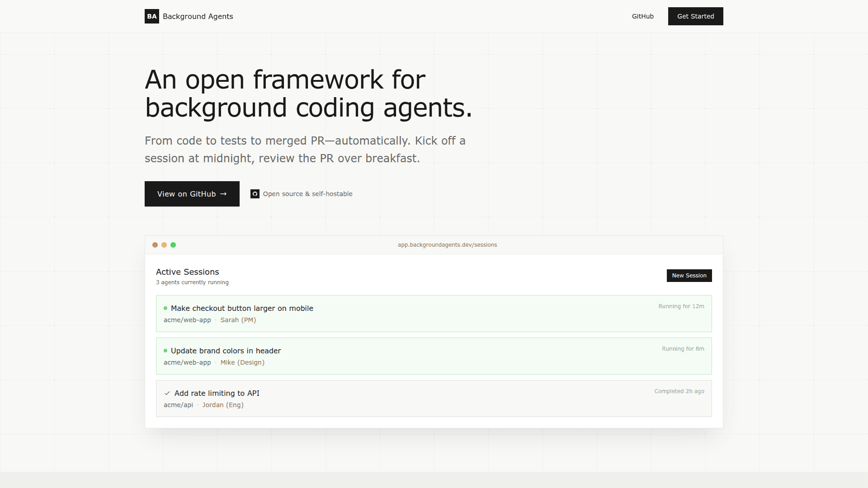This screenshot has width=868, height=488.
Task: Click the red window dot
Action: (155, 245)
